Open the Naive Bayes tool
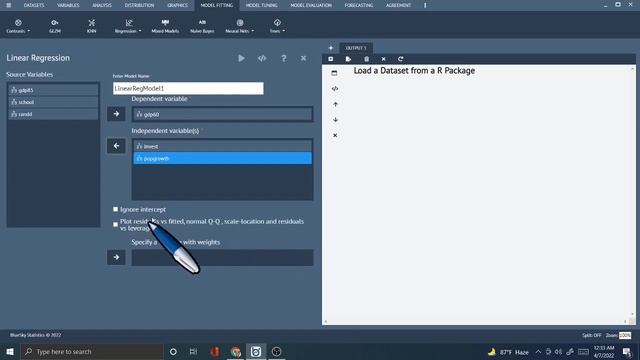This screenshot has height=360, width=640. (202, 26)
